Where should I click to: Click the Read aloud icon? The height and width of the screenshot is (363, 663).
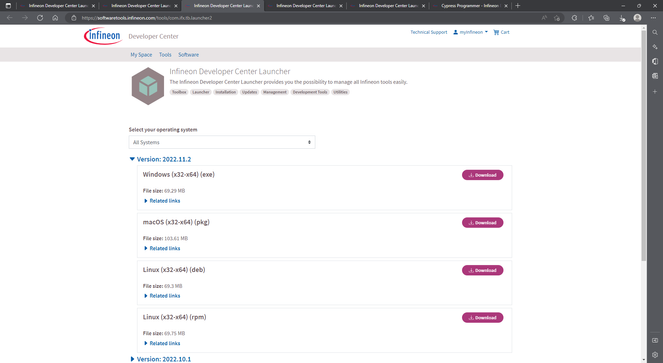(544, 18)
